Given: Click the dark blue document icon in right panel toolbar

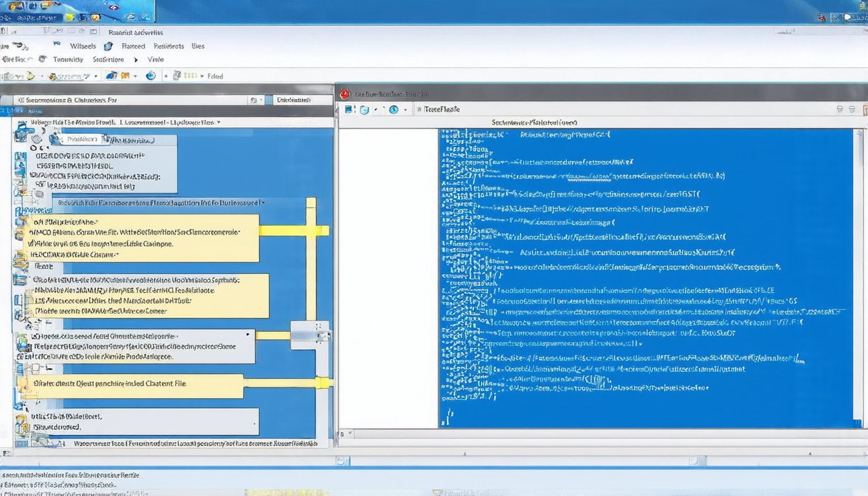Looking at the screenshot, I should (349, 110).
